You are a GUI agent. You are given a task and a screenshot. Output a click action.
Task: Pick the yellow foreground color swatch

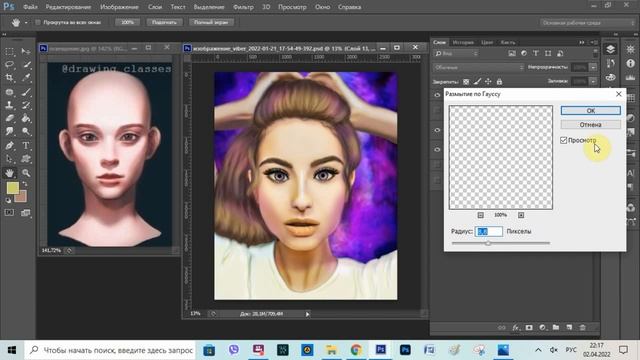tap(12, 188)
